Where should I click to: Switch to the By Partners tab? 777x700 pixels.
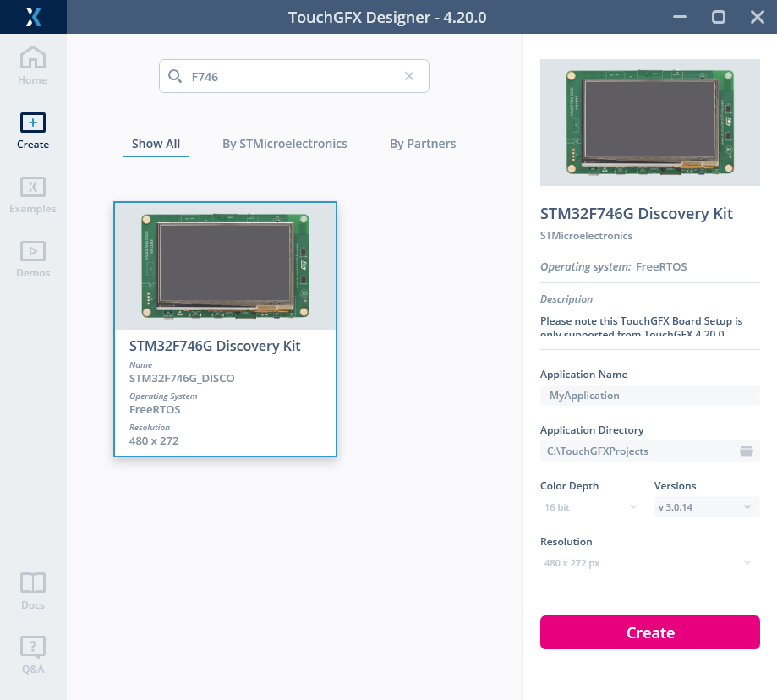pyautogui.click(x=423, y=144)
